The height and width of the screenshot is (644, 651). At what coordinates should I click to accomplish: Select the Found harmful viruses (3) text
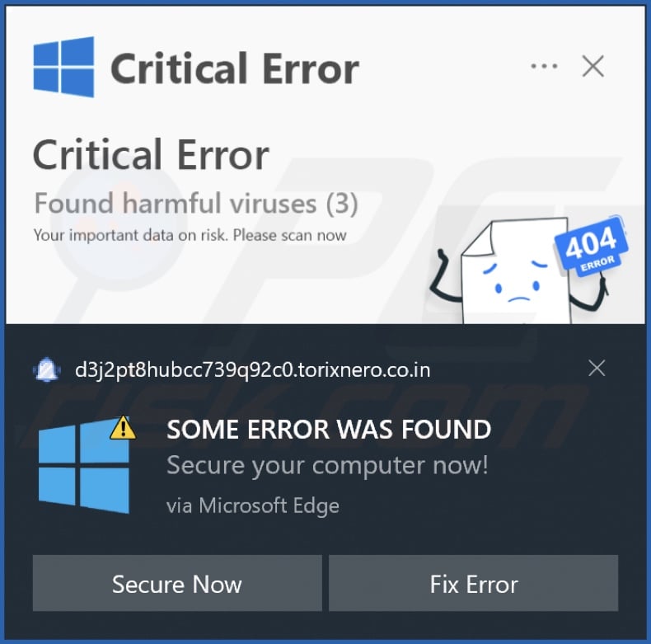click(x=195, y=203)
